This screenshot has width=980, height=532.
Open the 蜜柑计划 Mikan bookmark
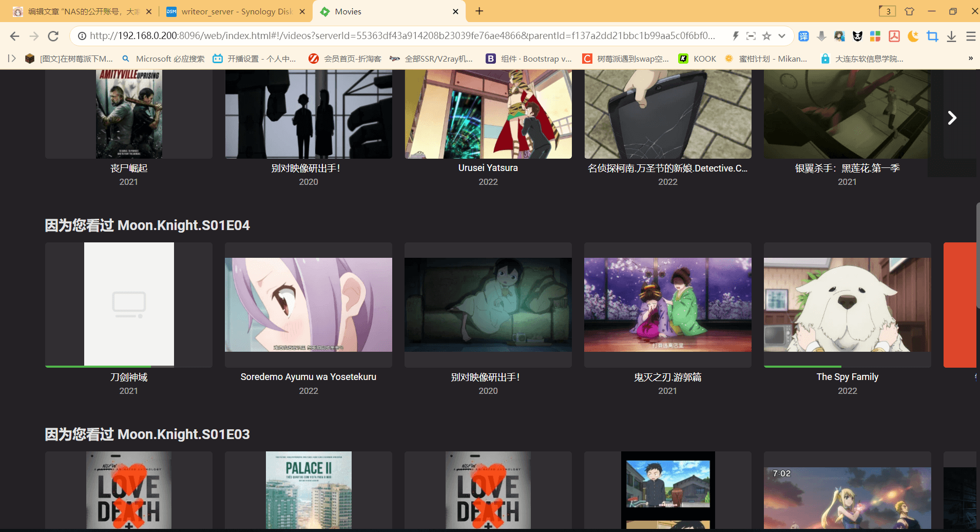coord(765,59)
